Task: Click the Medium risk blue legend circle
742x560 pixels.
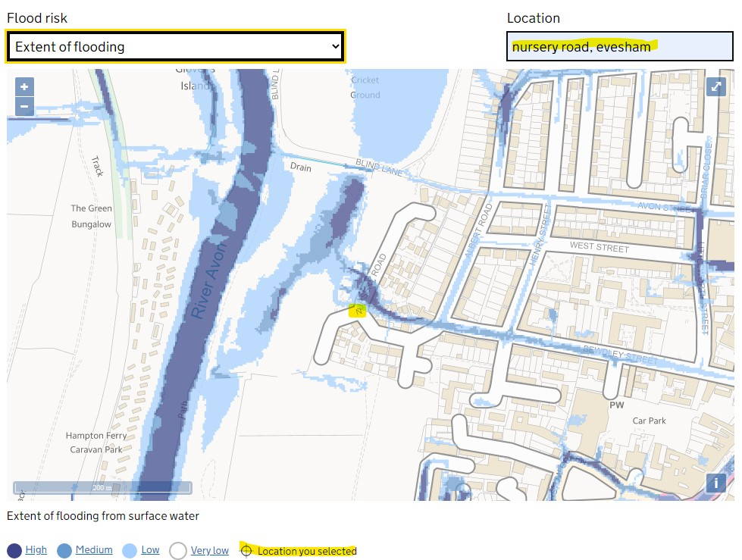Action: coord(64,550)
